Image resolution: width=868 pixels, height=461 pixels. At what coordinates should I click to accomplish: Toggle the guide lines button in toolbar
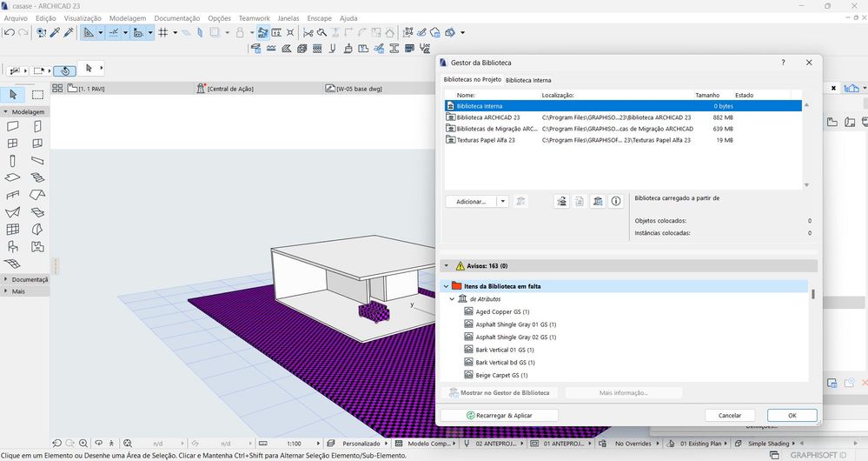(89, 33)
